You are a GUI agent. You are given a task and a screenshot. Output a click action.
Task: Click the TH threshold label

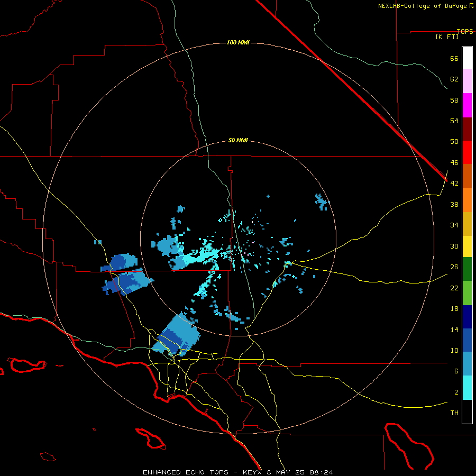point(454,413)
